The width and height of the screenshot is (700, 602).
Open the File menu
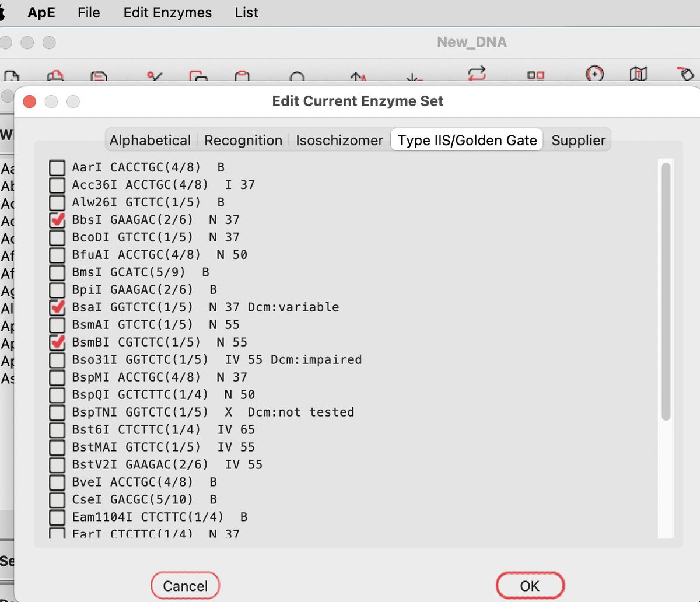89,13
